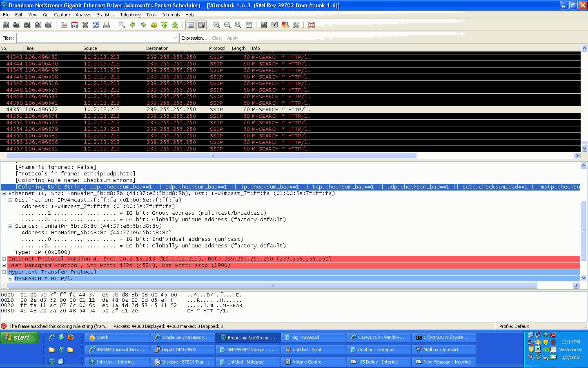Open the help lifebuoy icon
588x368 pixels.
point(312,25)
